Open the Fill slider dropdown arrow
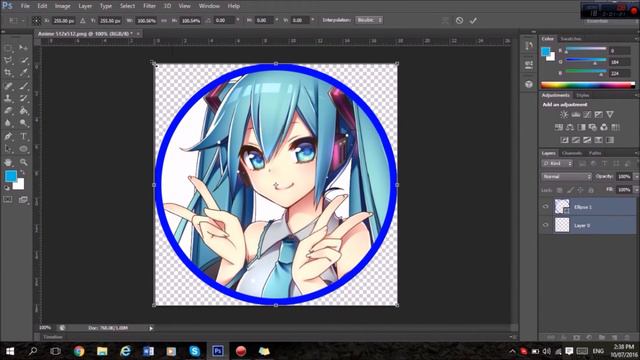The image size is (640, 360). (636, 190)
